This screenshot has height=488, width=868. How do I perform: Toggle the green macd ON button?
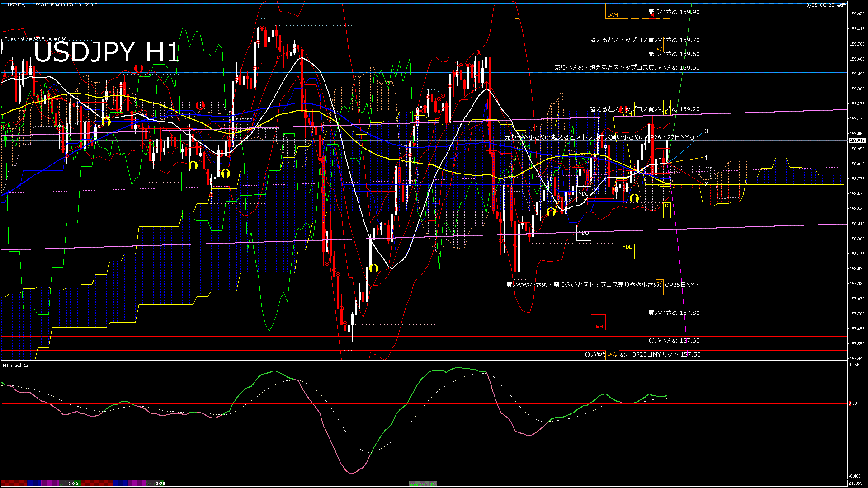pos(423,483)
